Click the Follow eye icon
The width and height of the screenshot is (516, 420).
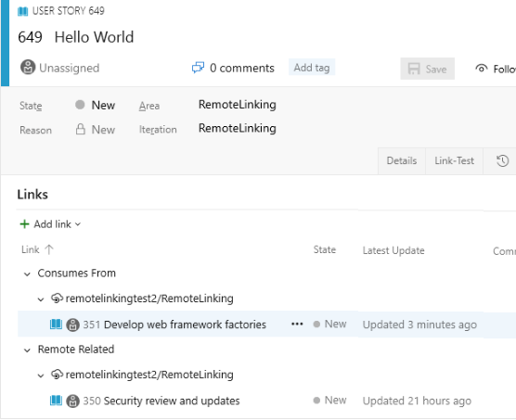click(482, 68)
